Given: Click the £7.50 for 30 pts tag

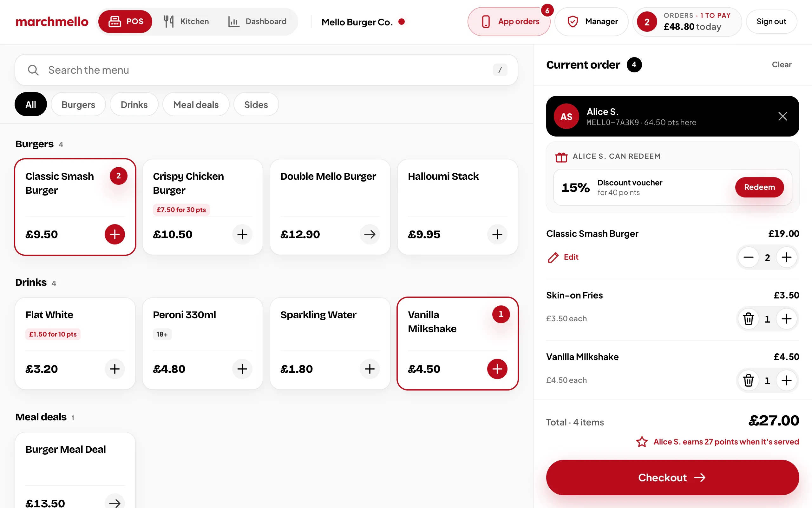Looking at the screenshot, I should pyautogui.click(x=181, y=210).
